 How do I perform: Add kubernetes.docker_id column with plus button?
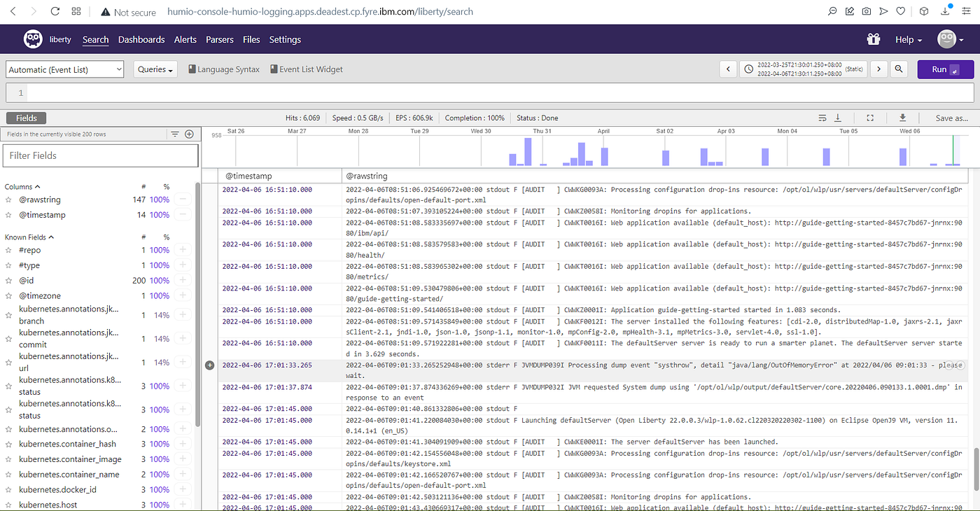point(183,489)
